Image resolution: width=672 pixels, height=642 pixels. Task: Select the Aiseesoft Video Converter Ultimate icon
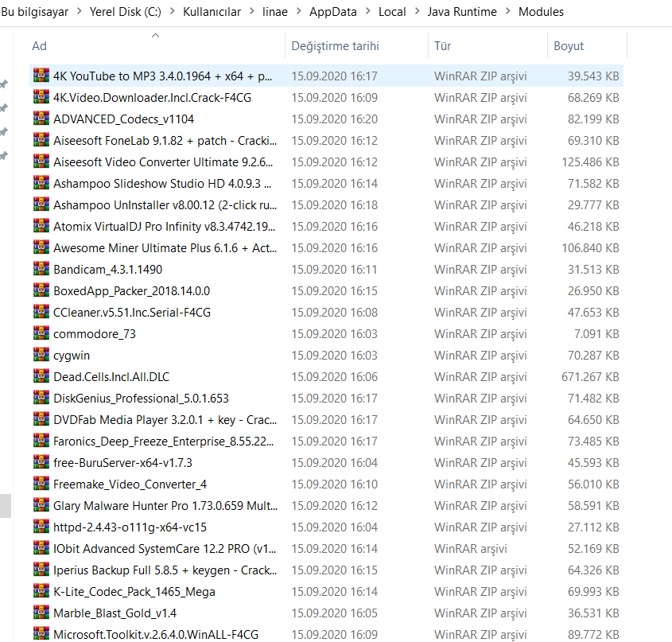click(x=41, y=161)
